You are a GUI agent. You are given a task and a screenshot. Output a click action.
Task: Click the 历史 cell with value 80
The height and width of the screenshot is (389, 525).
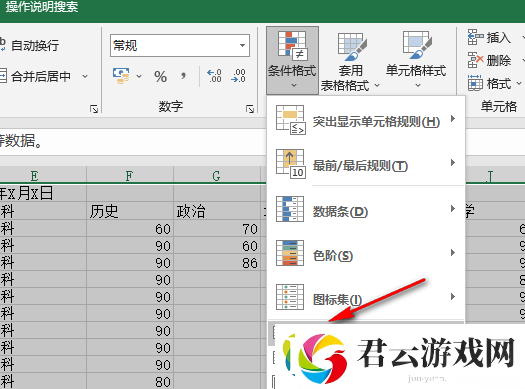pos(130,382)
